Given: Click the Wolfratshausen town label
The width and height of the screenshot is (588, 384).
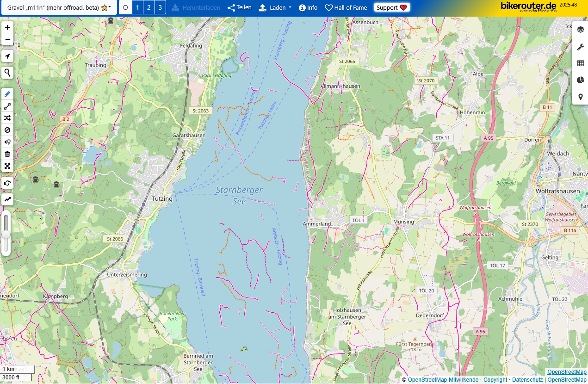Looking at the screenshot, I should point(557,191).
